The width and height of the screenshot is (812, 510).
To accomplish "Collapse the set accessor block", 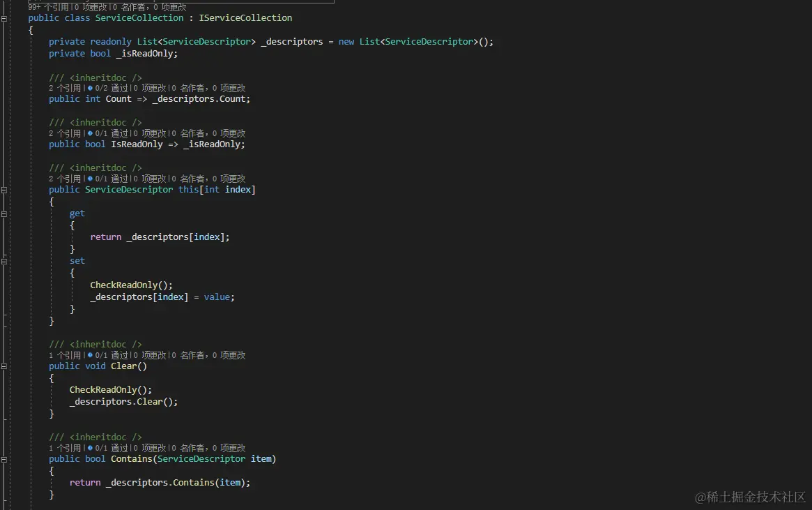I will click(x=4, y=261).
